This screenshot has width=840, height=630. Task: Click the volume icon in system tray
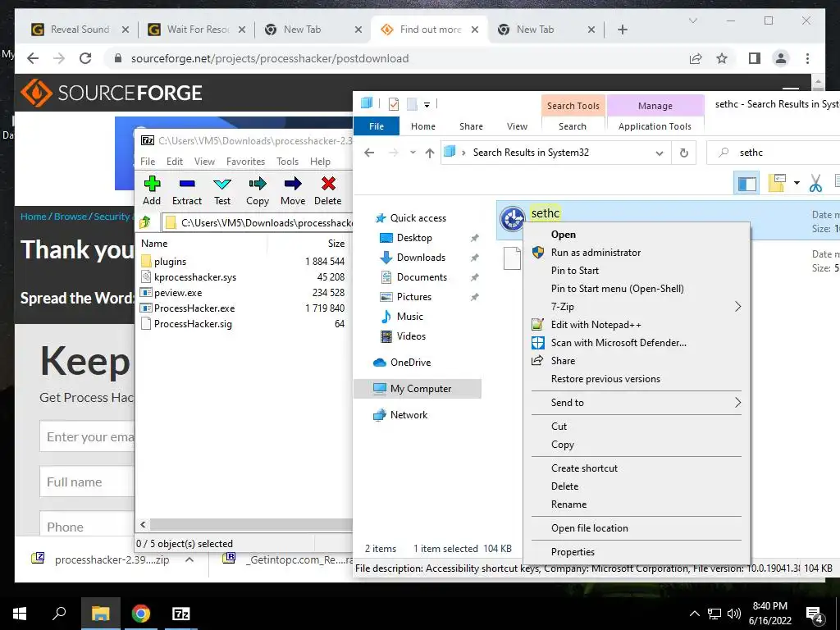734,614
